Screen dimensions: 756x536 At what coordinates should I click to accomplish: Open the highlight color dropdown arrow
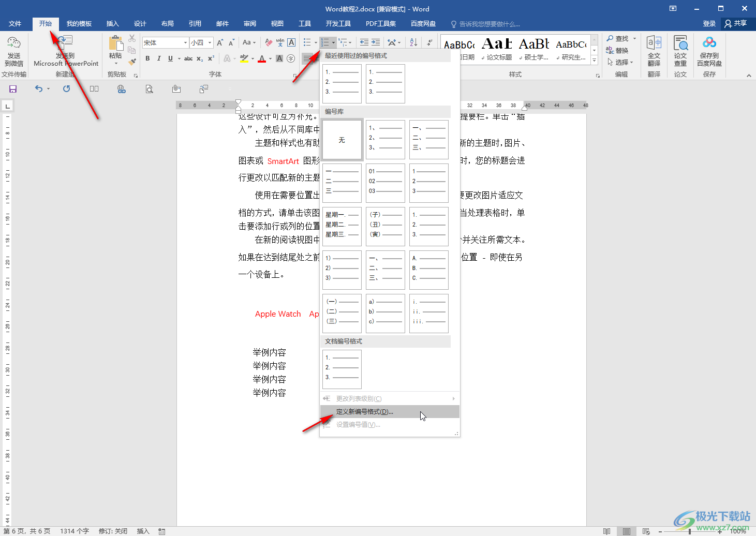coord(253,58)
